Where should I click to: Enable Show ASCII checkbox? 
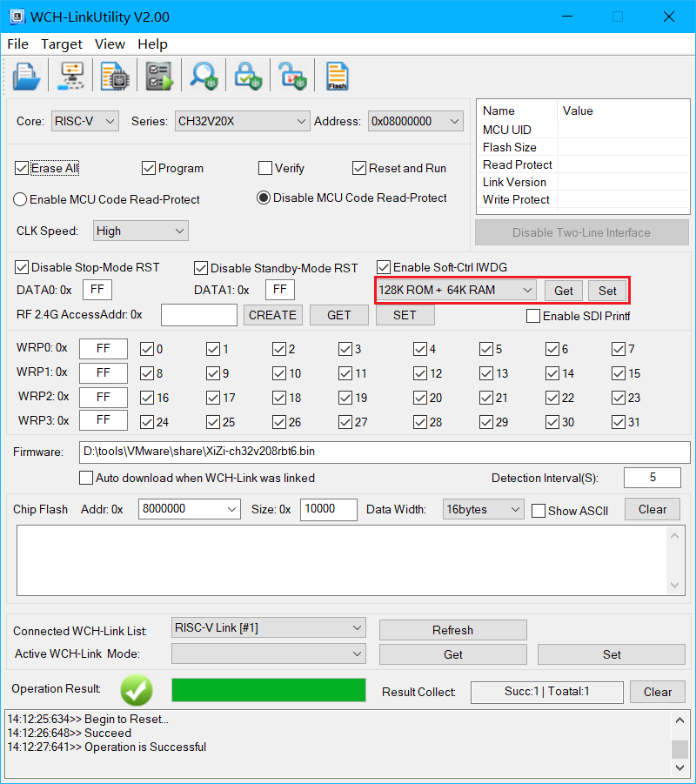coord(538,511)
